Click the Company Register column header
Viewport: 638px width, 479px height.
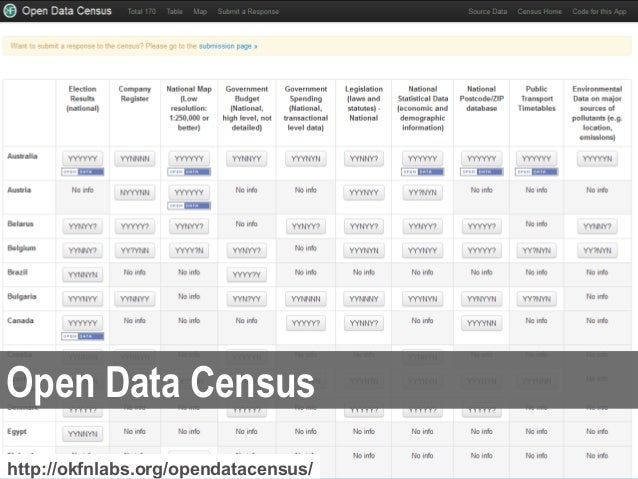click(x=135, y=94)
